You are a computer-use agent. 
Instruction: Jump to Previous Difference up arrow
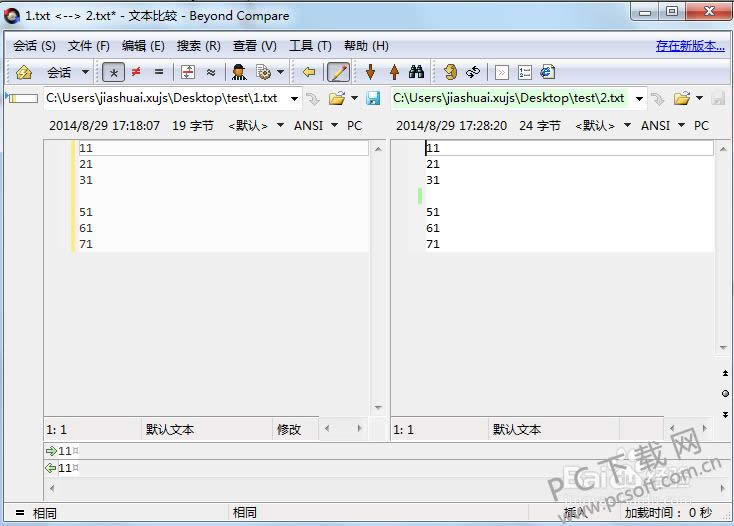[394, 72]
